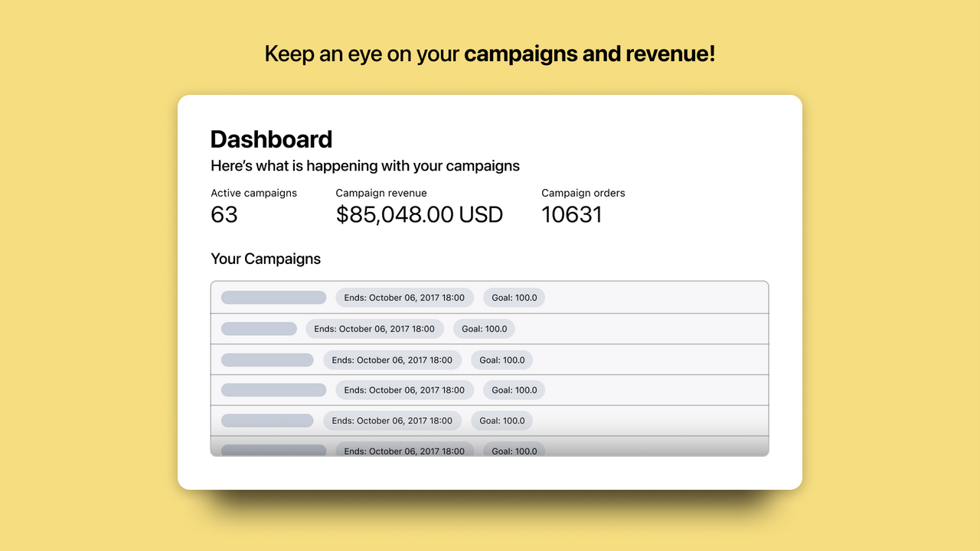The width and height of the screenshot is (980, 551).
Task: Click the fifth campaign's Ends badge
Action: coord(392,420)
